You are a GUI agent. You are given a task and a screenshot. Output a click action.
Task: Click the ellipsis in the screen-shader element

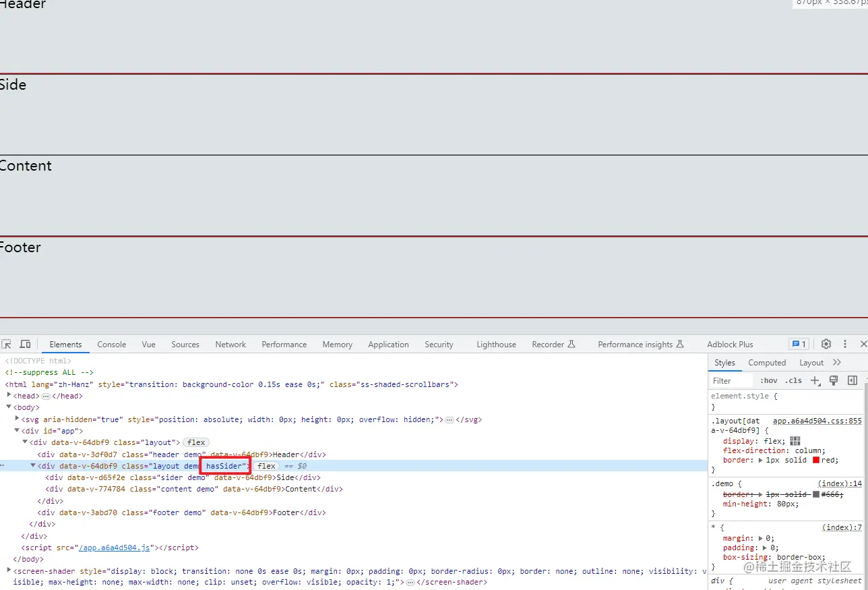pos(410,582)
